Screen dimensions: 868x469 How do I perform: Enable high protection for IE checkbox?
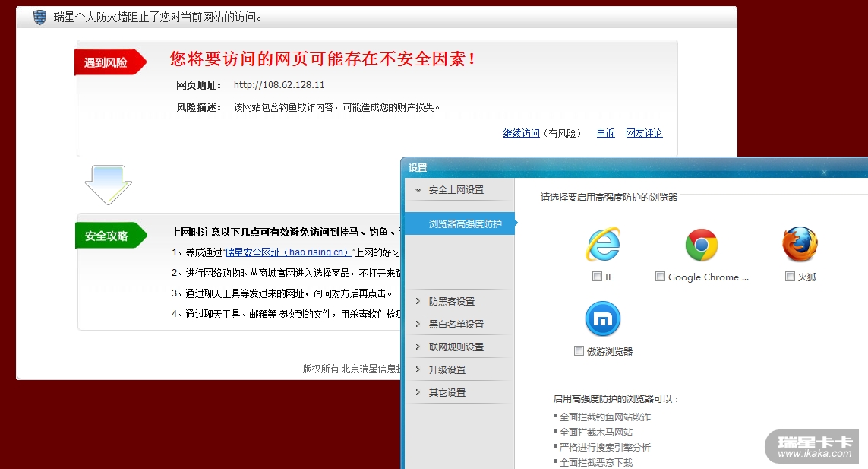pyautogui.click(x=598, y=276)
